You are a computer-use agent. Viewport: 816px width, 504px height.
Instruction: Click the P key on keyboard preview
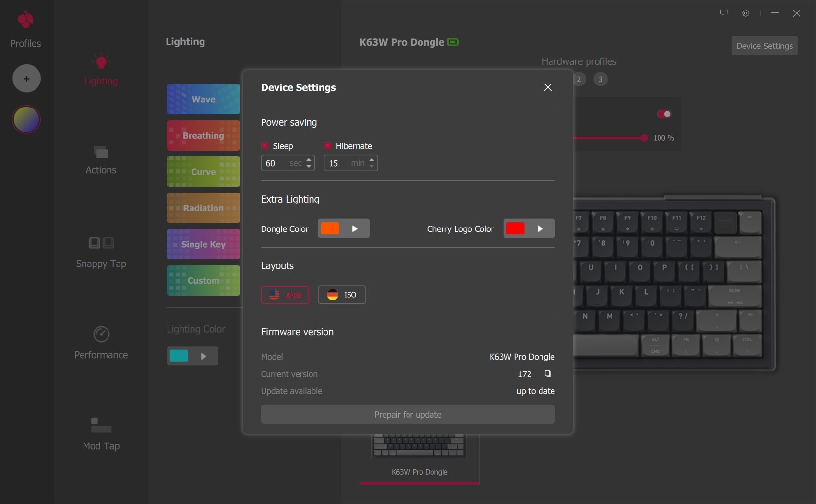(664, 272)
